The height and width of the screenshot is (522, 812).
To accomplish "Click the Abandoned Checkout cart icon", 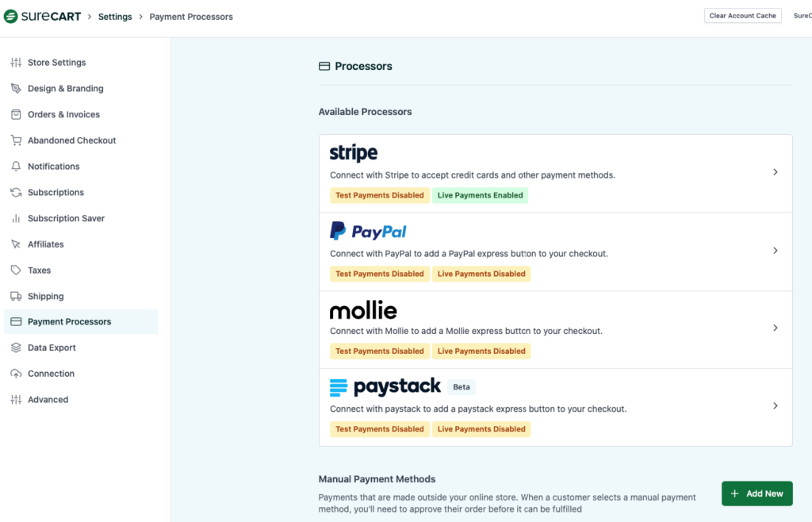I will point(16,140).
